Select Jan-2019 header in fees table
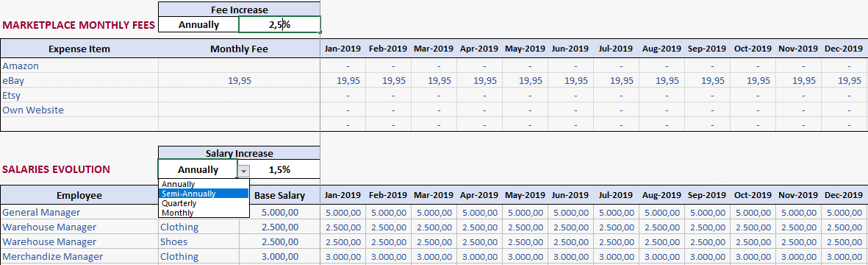 tap(342, 49)
